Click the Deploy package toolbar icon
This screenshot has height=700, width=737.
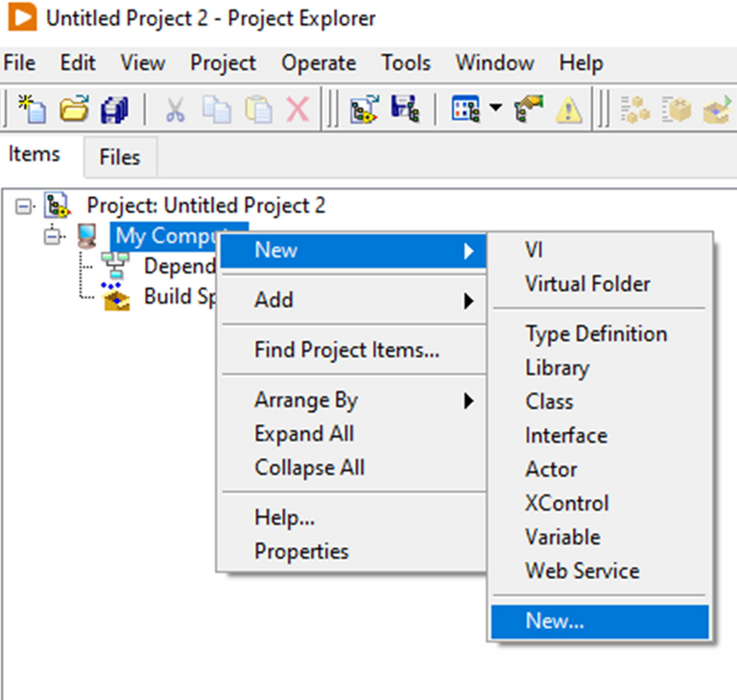point(677,109)
